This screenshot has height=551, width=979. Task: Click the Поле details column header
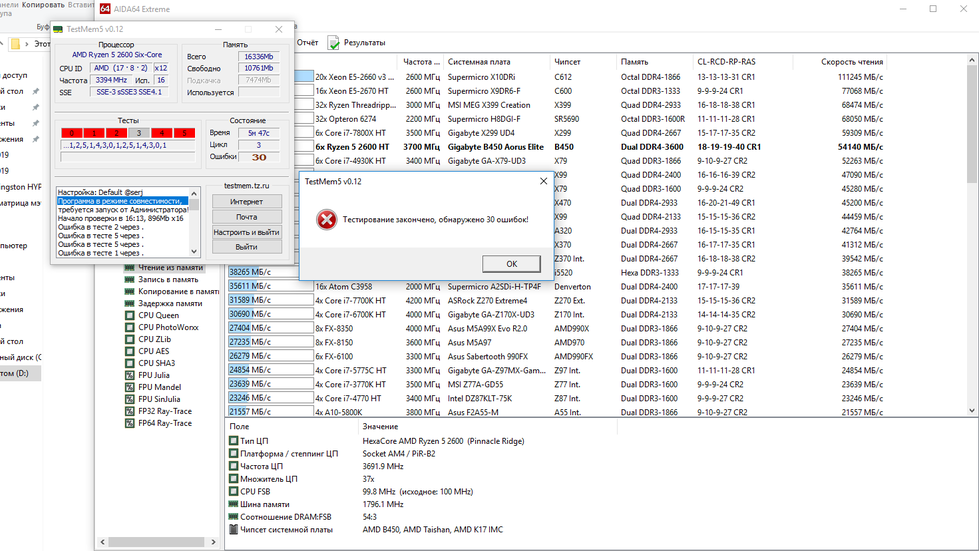(x=291, y=427)
